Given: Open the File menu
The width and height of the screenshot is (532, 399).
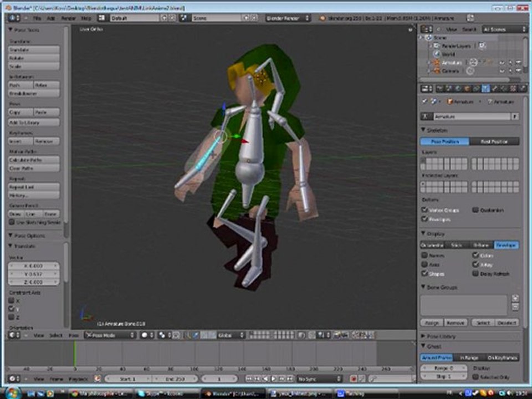Looking at the screenshot, I should (37, 18).
